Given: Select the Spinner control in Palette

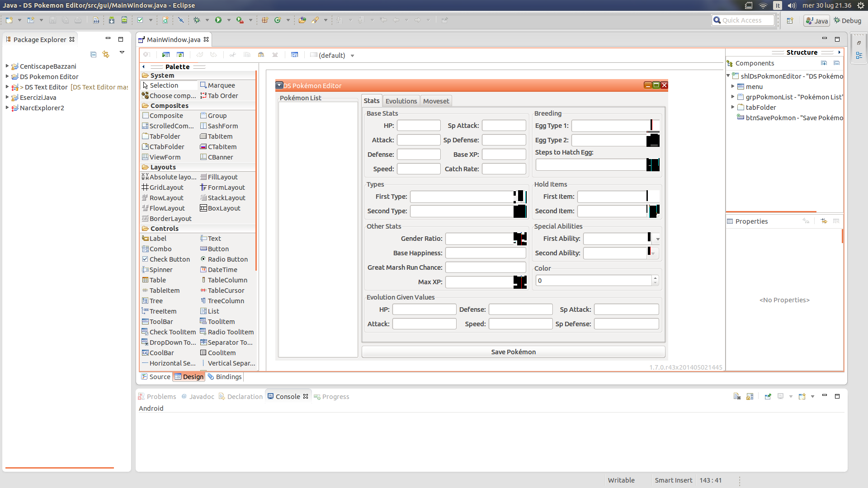Looking at the screenshot, I should point(157,270).
